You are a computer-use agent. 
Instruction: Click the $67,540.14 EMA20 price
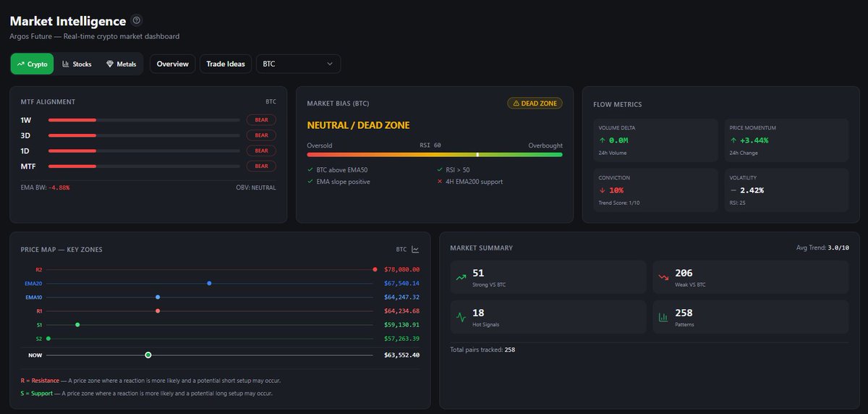[x=402, y=283]
